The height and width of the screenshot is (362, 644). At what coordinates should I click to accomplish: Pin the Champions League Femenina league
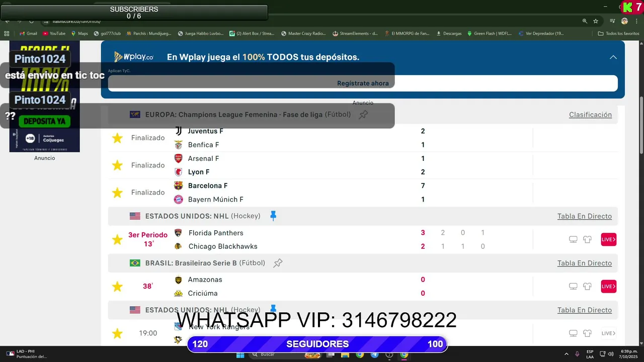point(363,115)
